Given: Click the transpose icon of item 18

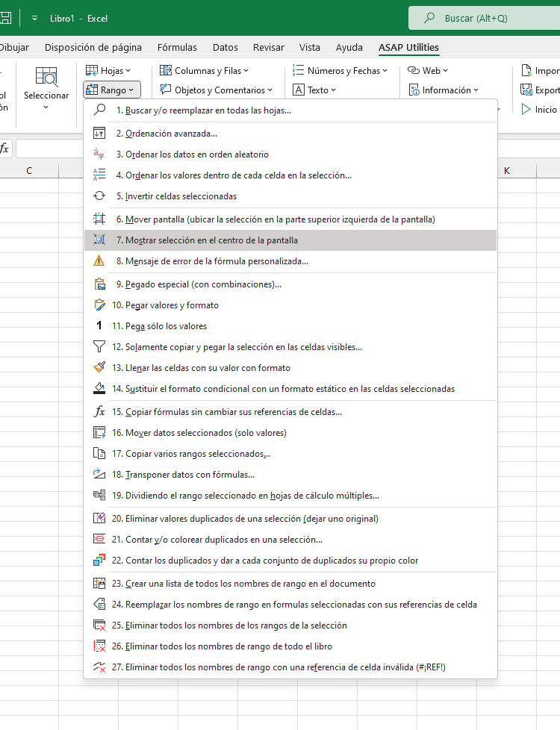Looking at the screenshot, I should [x=99, y=475].
